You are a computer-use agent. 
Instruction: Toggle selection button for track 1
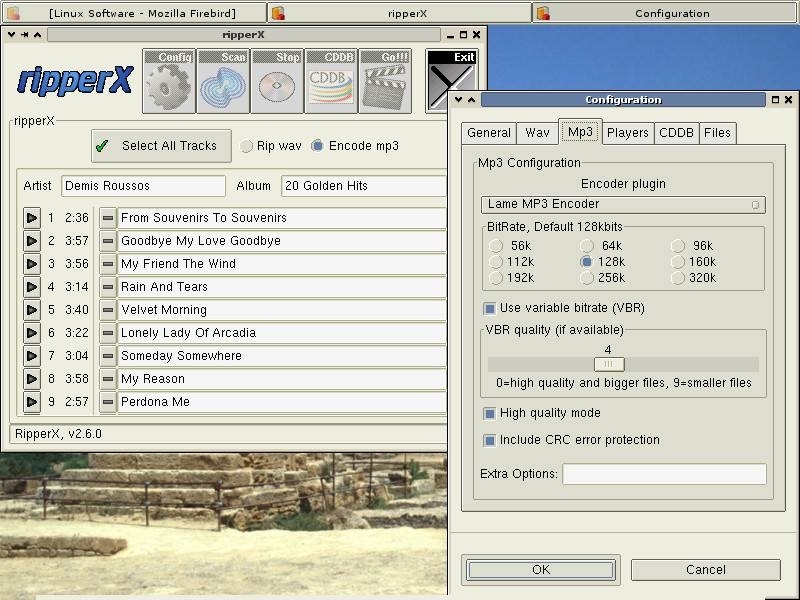pos(108,218)
